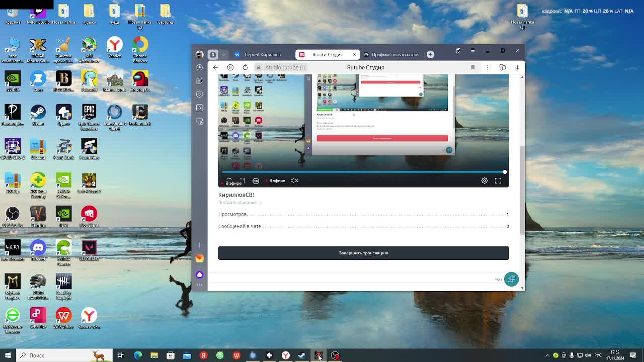The height and width of the screenshot is (362, 644).
Task: Open sidebar more options dots
Action: coord(200,285)
